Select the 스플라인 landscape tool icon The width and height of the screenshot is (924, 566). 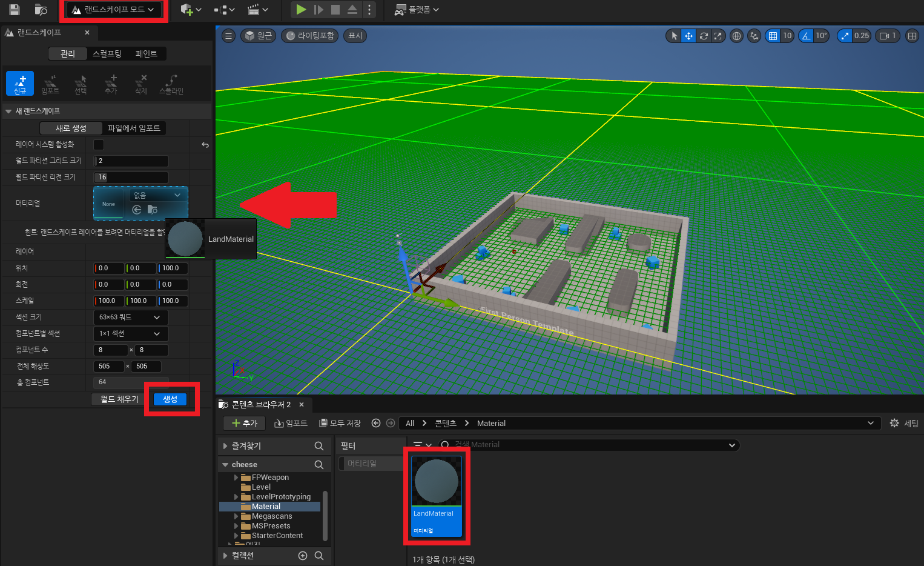(x=171, y=84)
